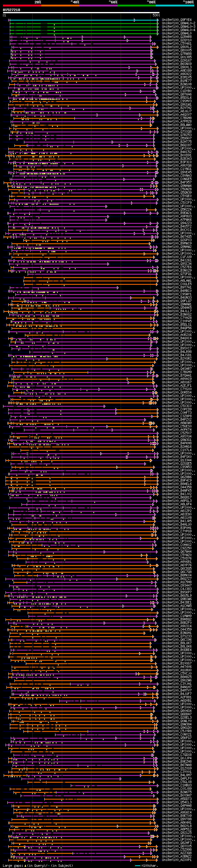
Task: Select label UniRef100_C5GNZ8
Action: 177,189
